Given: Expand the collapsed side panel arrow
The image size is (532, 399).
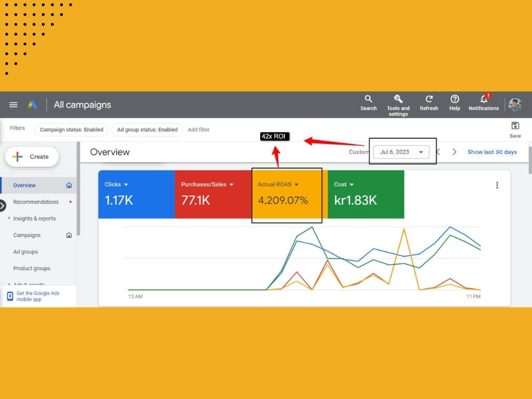Looking at the screenshot, I should pyautogui.click(x=3, y=205).
